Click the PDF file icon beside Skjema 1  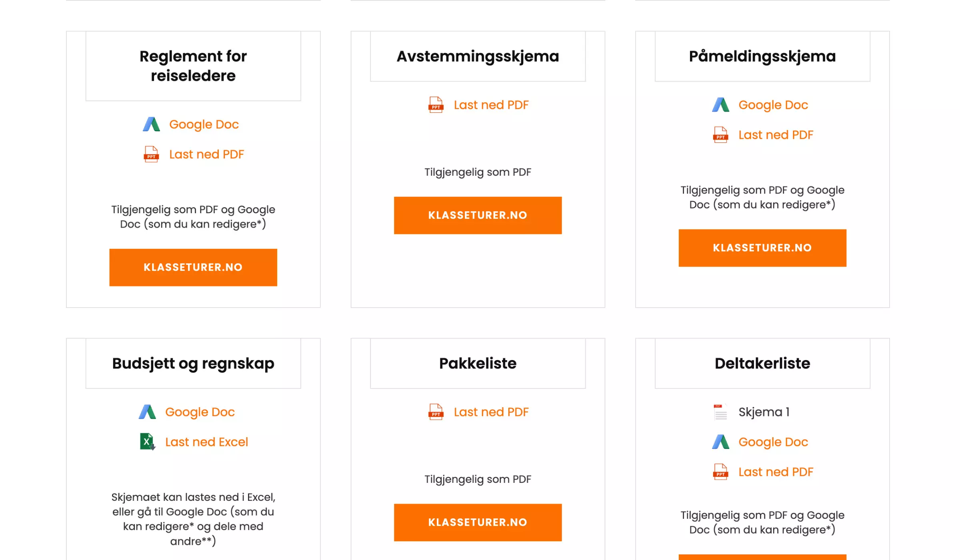point(720,412)
